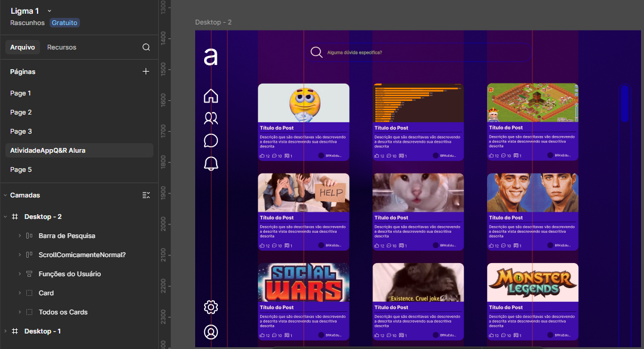This screenshot has width=644, height=349.
Task: Click the magnifier icon in search bar
Action: (316, 52)
